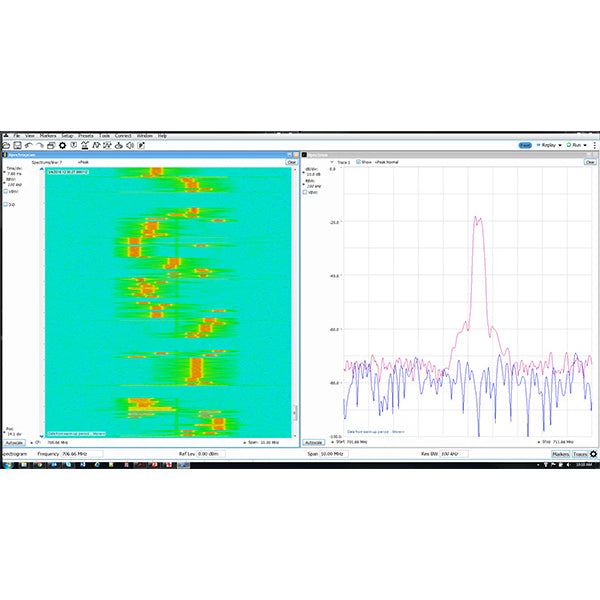
Task: Toggle VBW checkbox in Spectrum panel
Action: tap(305, 191)
